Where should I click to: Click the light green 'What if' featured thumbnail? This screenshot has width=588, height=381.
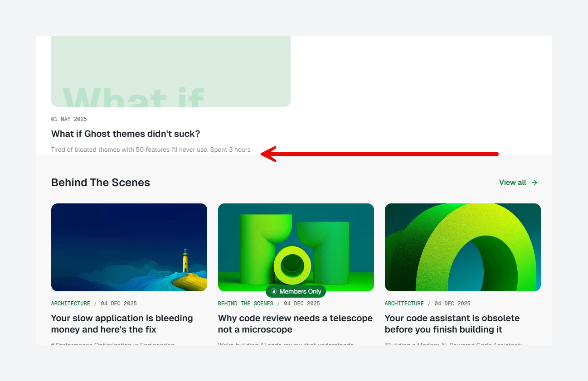(171, 72)
